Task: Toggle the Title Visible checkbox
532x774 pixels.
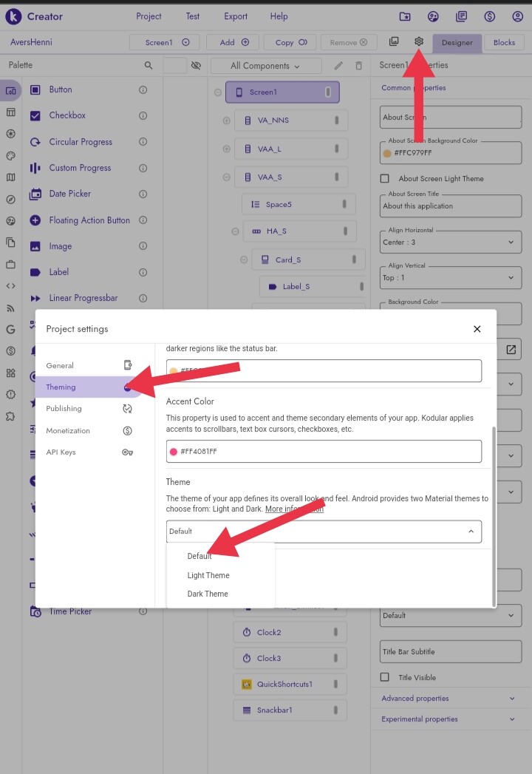Action: tap(384, 677)
